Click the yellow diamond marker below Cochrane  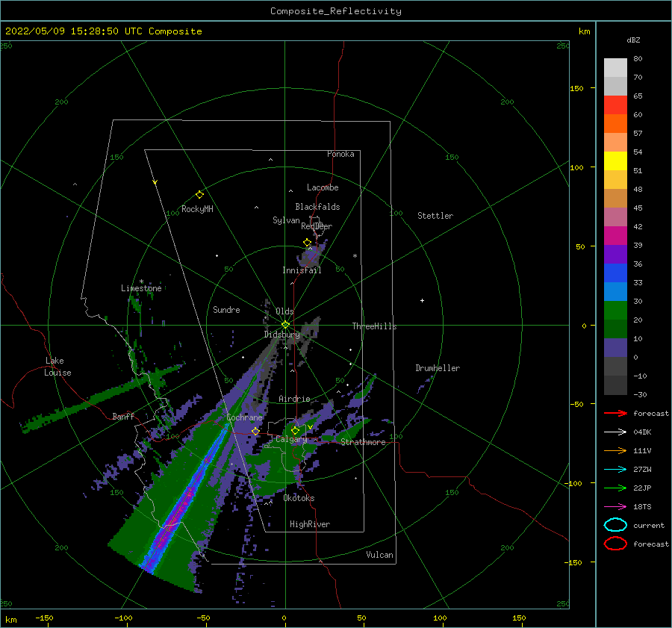click(255, 431)
